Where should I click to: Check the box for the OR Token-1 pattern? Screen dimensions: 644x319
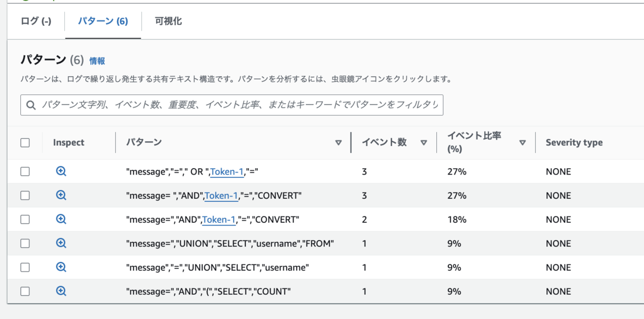[25, 171]
